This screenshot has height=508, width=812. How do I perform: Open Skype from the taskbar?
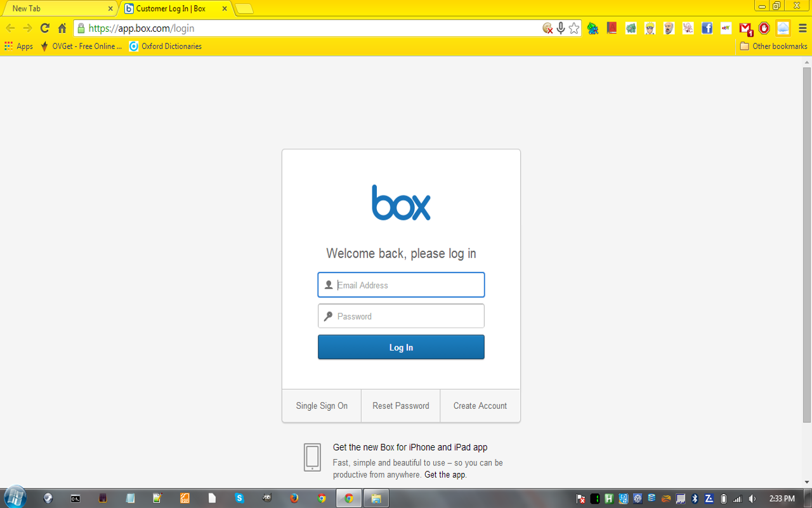[x=239, y=498]
